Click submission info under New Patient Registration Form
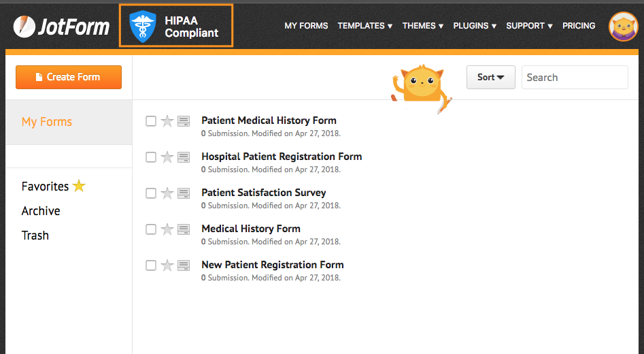The height and width of the screenshot is (354, 644). (271, 278)
